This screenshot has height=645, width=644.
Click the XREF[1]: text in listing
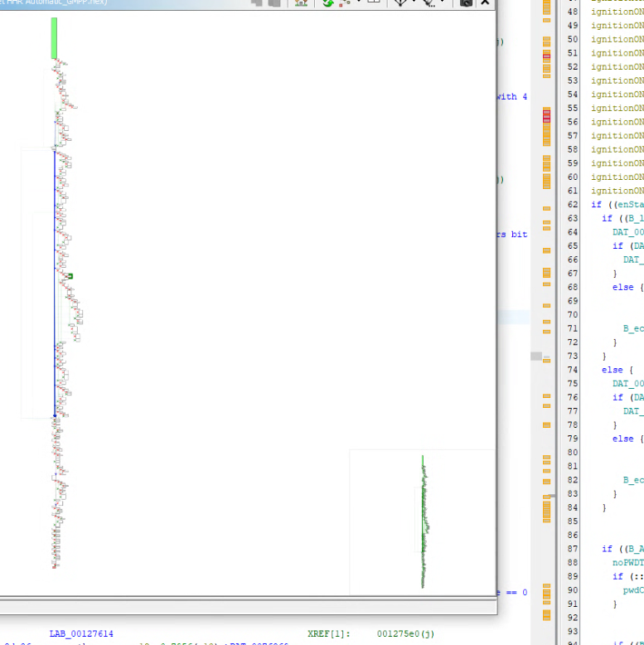click(328, 633)
